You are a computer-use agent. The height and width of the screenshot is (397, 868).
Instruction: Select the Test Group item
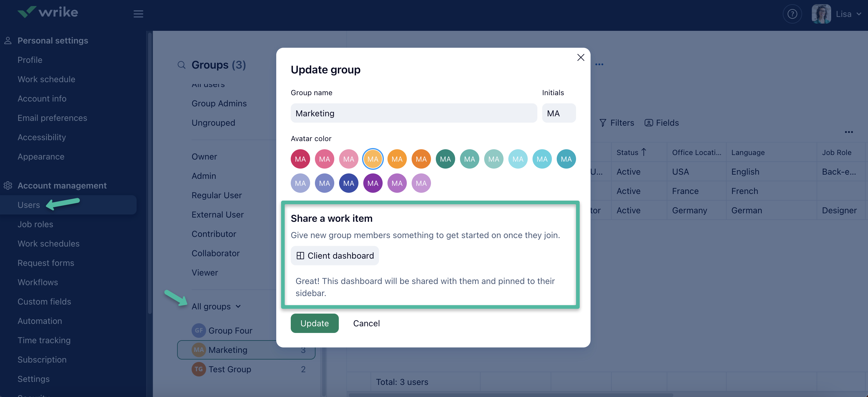[x=229, y=369]
